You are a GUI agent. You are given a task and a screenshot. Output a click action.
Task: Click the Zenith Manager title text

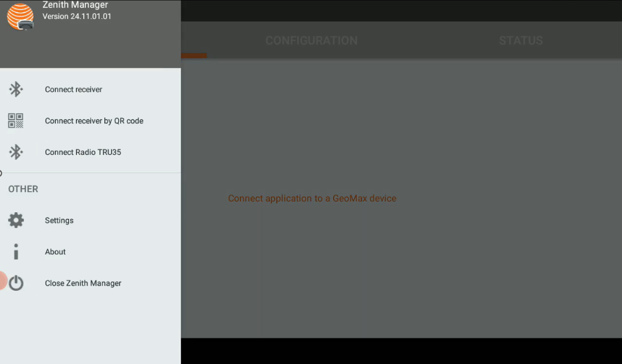click(75, 5)
